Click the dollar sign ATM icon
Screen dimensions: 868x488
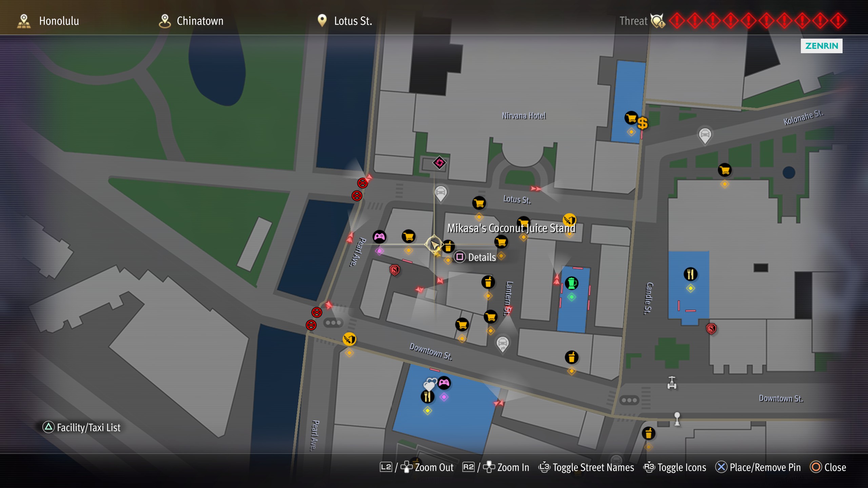tap(643, 123)
